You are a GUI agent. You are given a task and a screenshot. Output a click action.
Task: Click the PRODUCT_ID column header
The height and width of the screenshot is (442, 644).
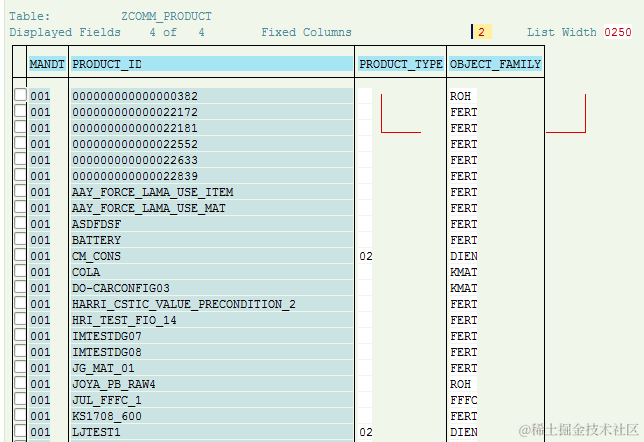tap(212, 64)
